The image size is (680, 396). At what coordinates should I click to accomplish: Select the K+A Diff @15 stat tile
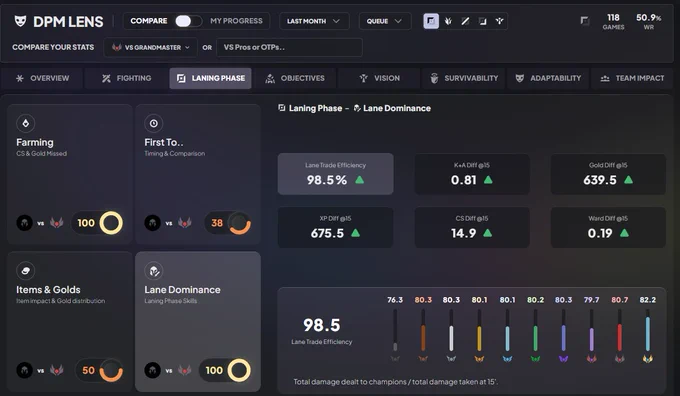click(472, 174)
